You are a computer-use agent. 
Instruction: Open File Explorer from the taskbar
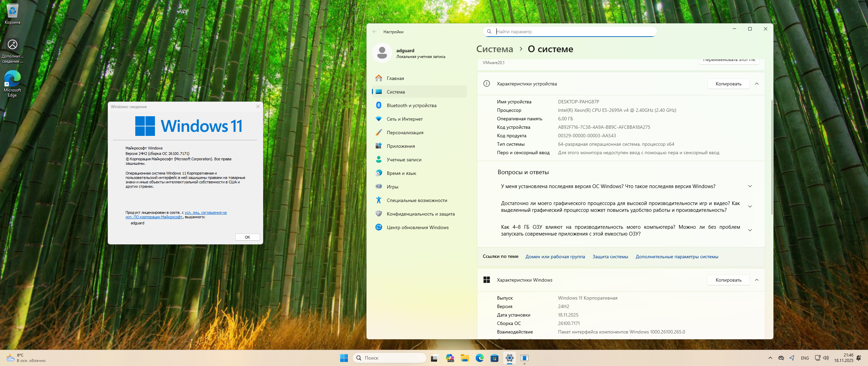click(465, 358)
